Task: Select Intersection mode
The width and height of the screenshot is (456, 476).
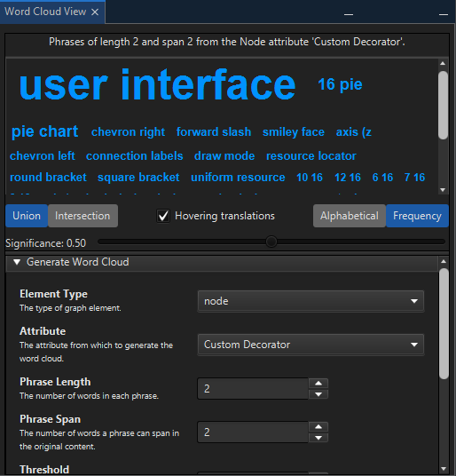Action: [83, 216]
